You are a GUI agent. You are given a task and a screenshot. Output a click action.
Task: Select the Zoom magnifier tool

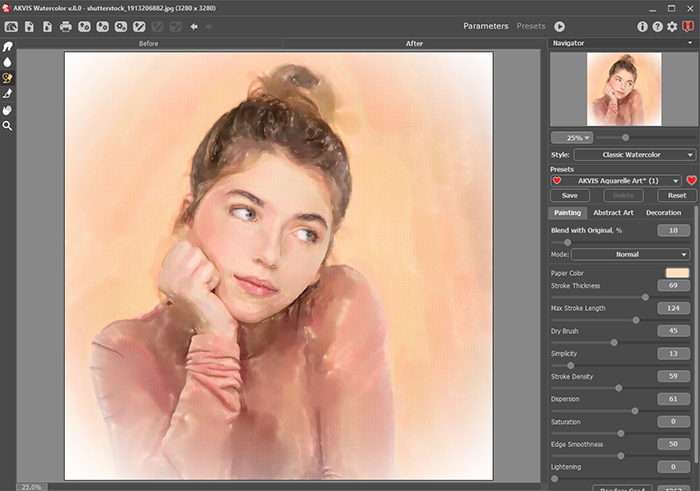click(x=8, y=126)
